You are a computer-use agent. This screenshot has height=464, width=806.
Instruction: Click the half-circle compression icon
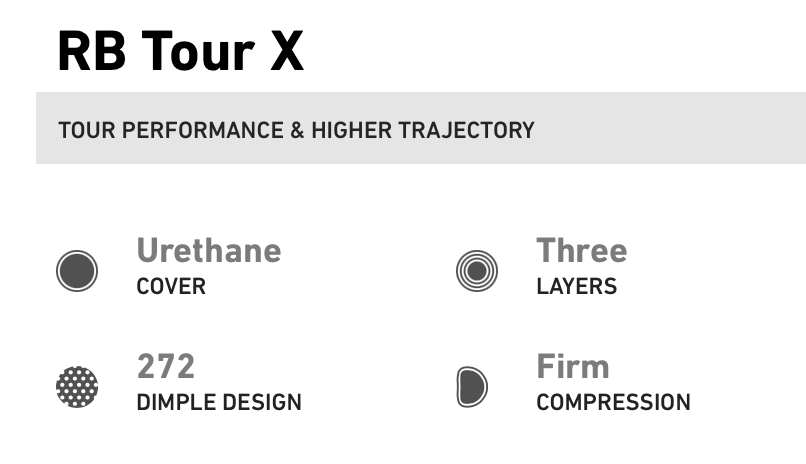[x=472, y=386]
